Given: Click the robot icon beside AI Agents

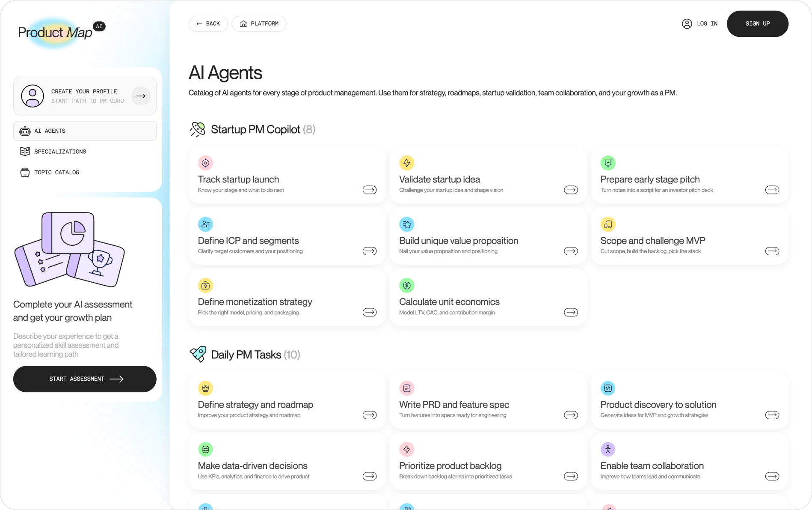Looking at the screenshot, I should click(25, 131).
